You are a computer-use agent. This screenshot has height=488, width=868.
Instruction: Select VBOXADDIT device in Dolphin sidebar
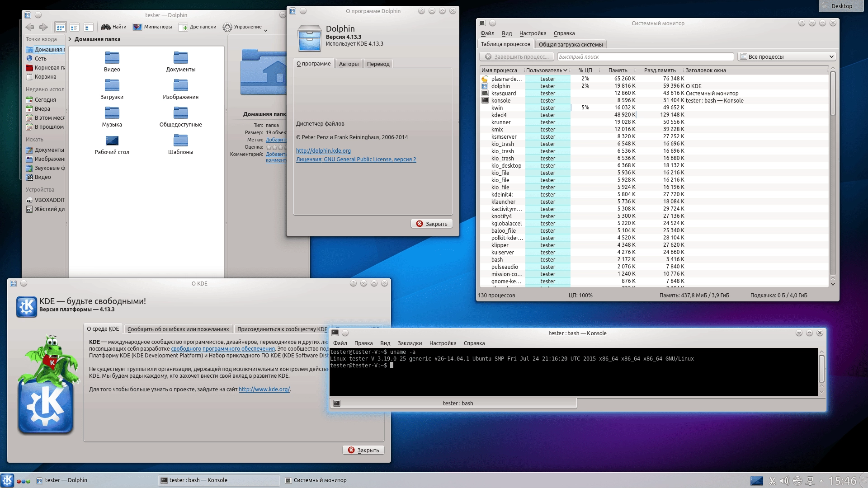point(45,200)
